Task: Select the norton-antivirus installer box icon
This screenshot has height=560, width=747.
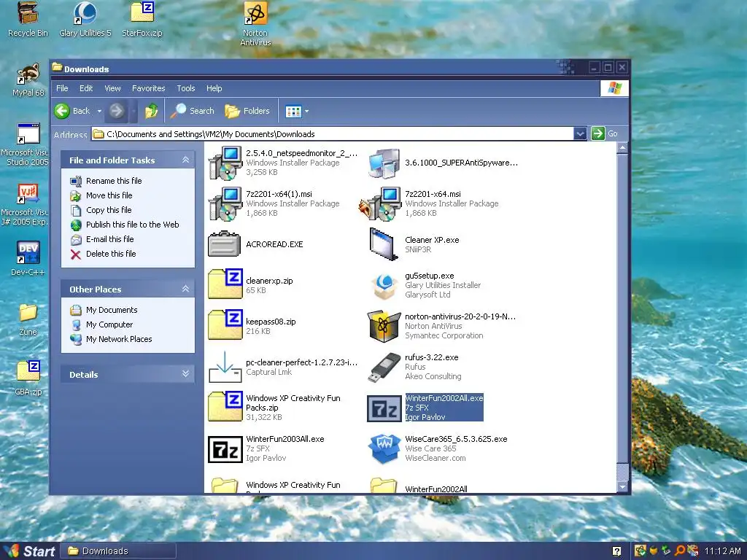Action: click(x=384, y=326)
